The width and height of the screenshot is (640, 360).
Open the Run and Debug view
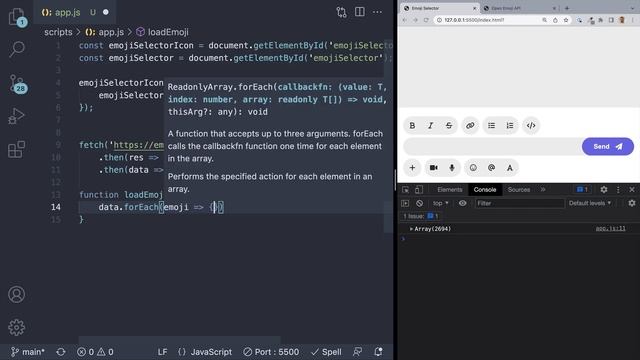click(x=16, y=116)
